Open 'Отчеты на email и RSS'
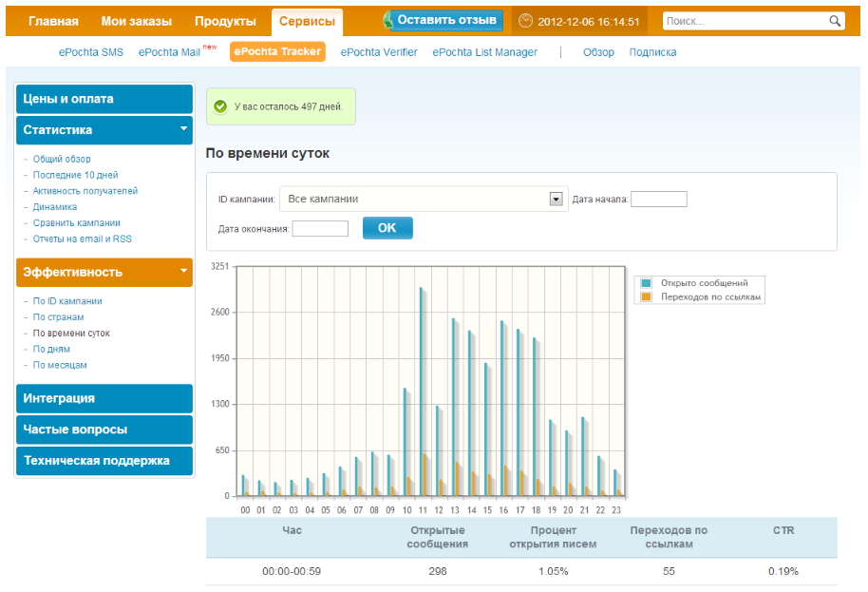This screenshot has width=868, height=592. tap(82, 239)
